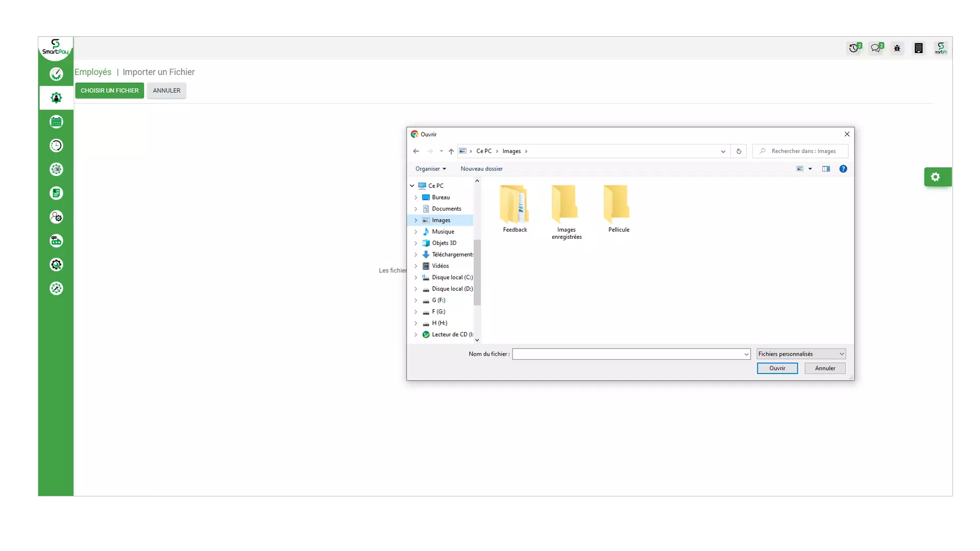Open the Organiser dropdown menu
This screenshot has width=980, height=551.
click(430, 169)
